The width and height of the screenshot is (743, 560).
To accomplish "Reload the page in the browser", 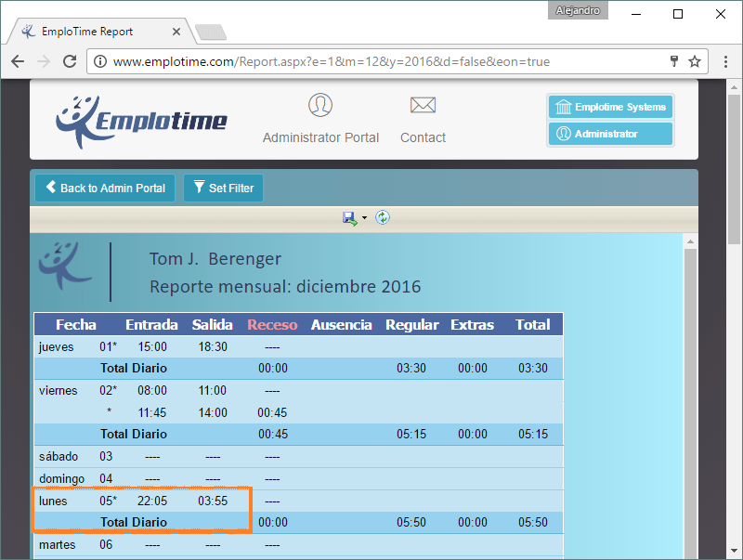I will pyautogui.click(x=69, y=62).
